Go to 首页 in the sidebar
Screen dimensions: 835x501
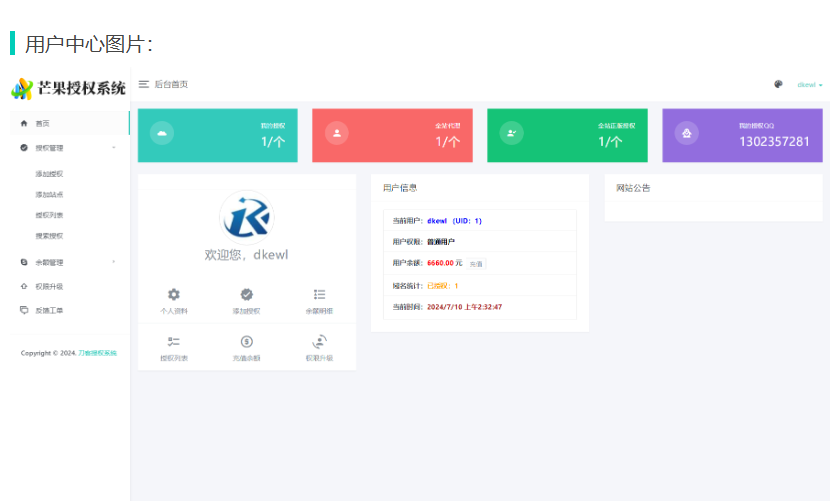click(x=70, y=123)
